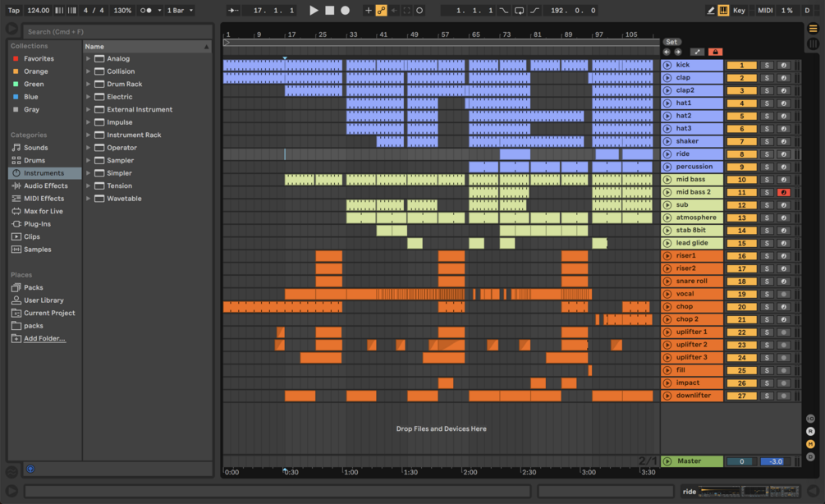Toggle Key Map Mode switch

739,10
